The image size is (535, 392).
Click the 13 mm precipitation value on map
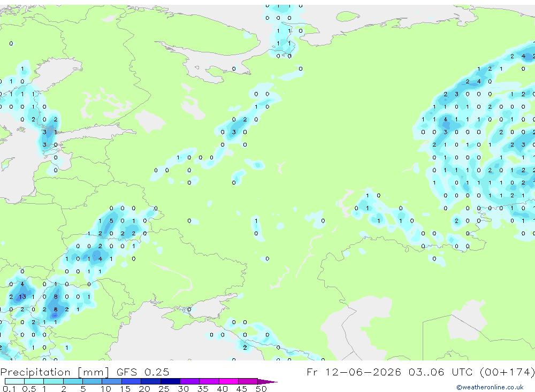22,297
